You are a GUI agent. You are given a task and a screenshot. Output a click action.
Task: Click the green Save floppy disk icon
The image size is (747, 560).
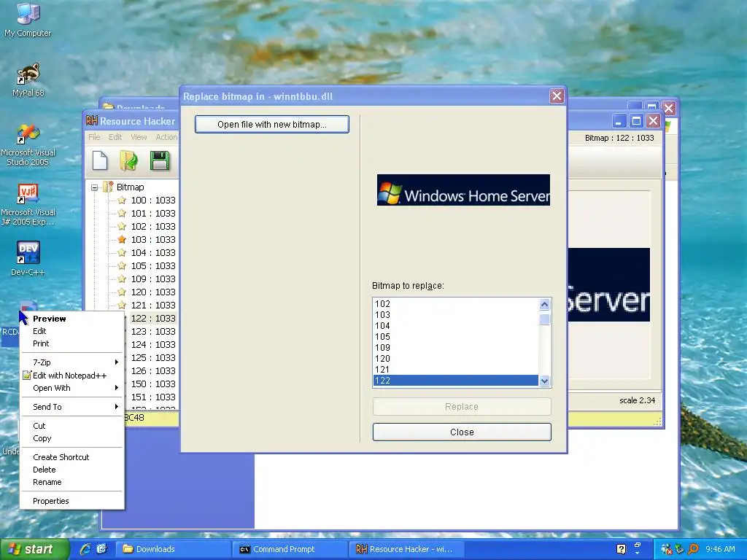pos(160,160)
